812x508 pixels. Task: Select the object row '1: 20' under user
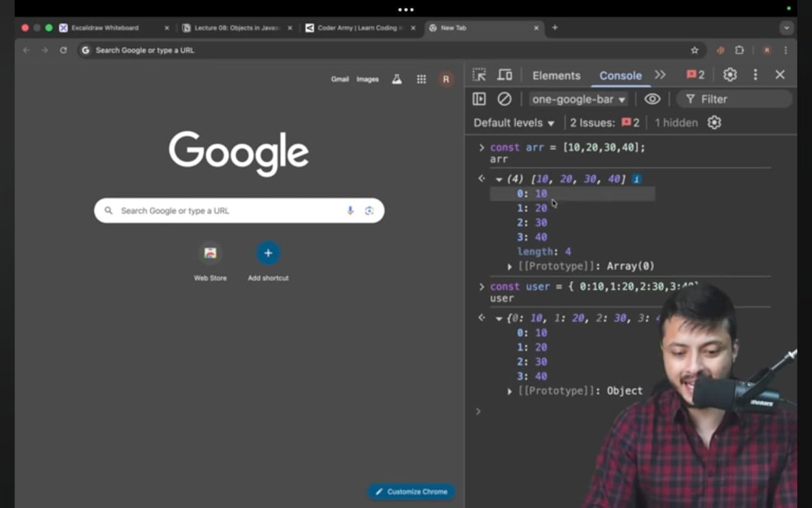(x=532, y=347)
